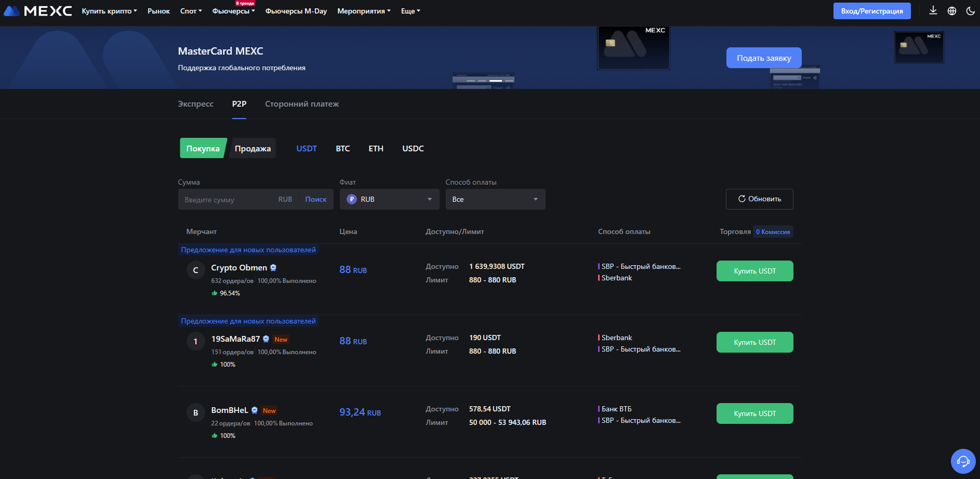
Task: Open merchant Crypto Obmen profile
Action: pyautogui.click(x=239, y=268)
